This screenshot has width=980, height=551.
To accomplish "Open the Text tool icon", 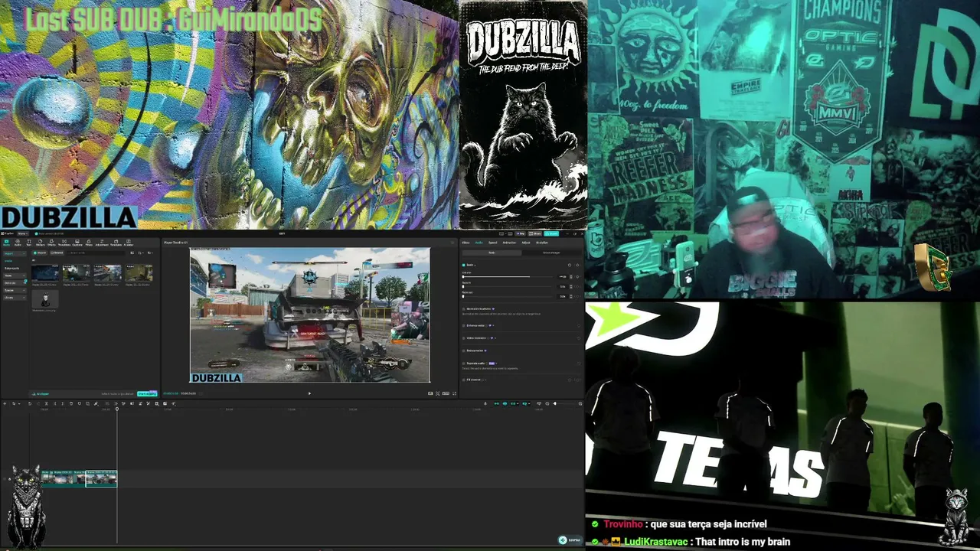I will [29, 243].
